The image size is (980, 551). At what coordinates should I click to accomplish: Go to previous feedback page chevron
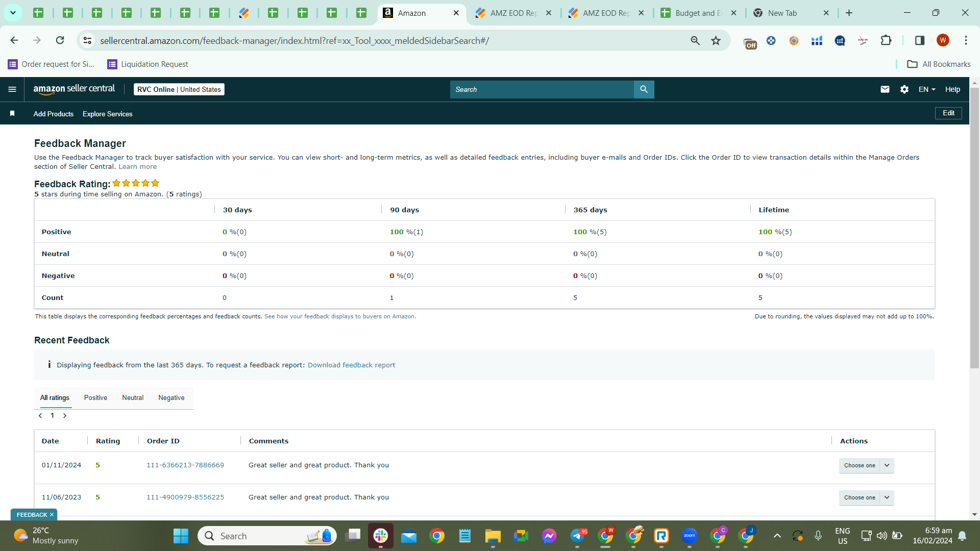(40, 416)
